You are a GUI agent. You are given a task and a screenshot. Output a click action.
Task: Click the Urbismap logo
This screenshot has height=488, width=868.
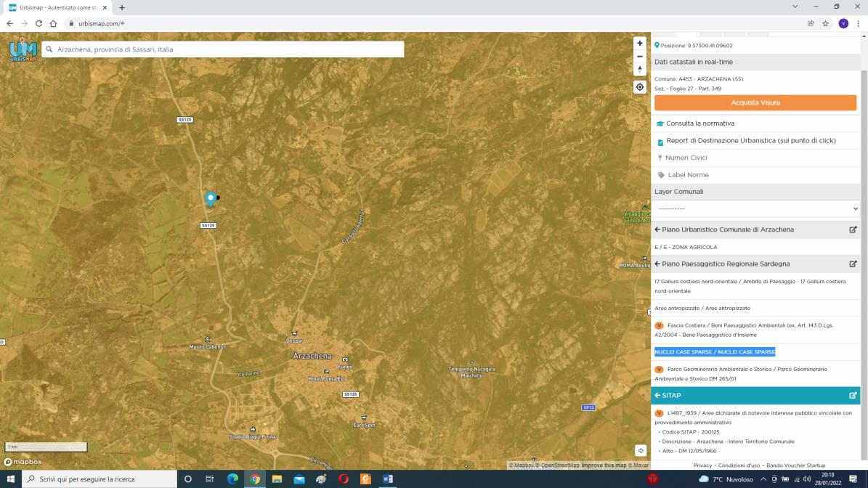pyautogui.click(x=23, y=49)
